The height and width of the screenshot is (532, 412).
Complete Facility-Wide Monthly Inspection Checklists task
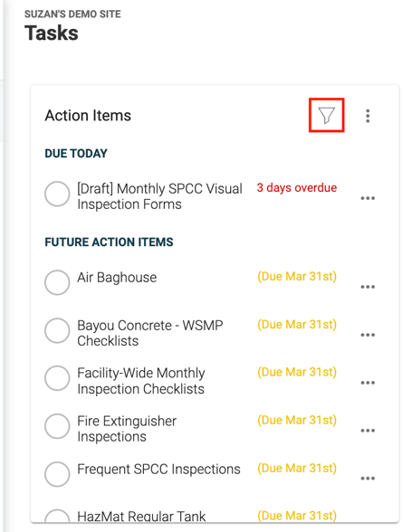[57, 378]
